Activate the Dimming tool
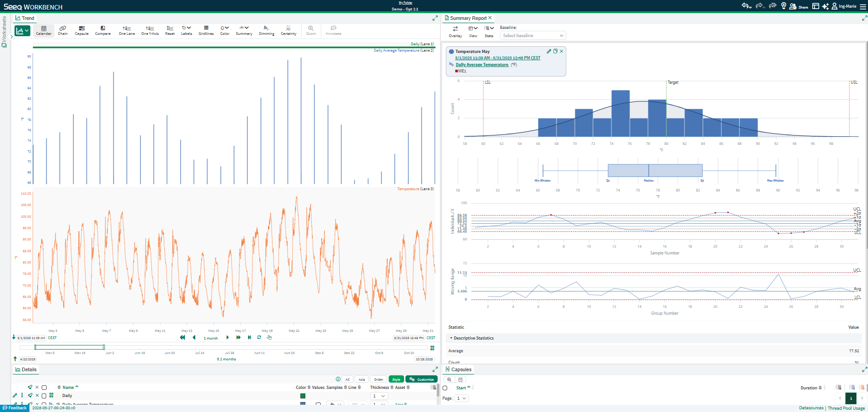Image resolution: width=868 pixels, height=412 pixels. (266, 30)
